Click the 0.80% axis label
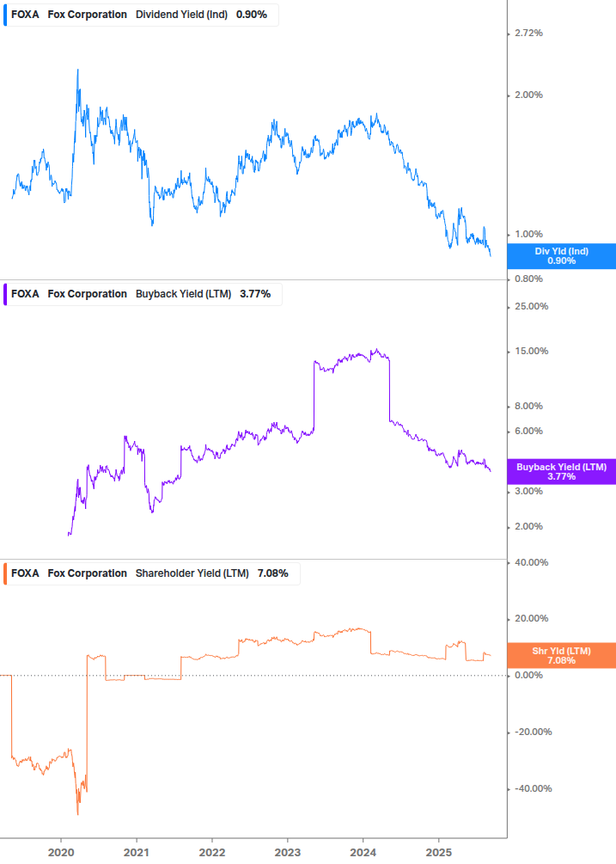Image resolution: width=616 pixels, height=864 pixels. [528, 279]
